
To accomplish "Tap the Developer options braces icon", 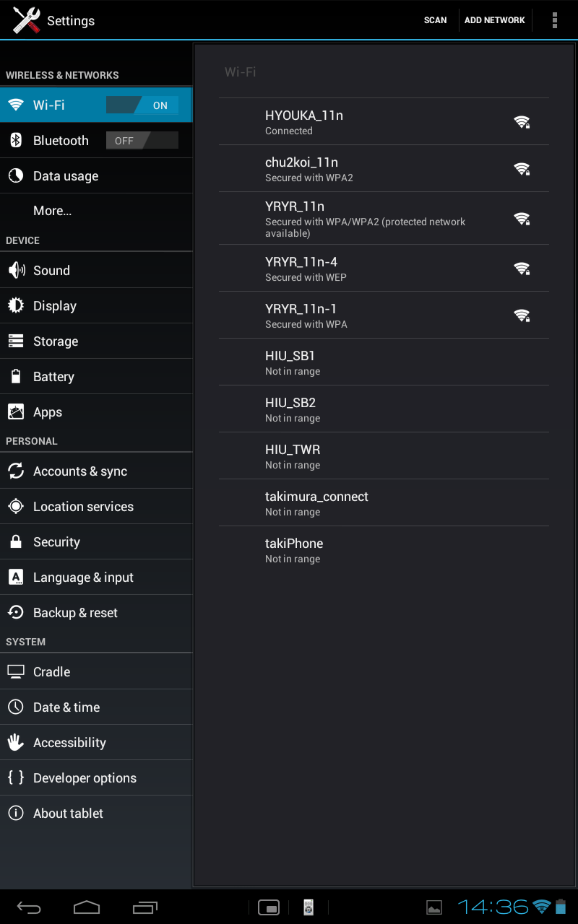I will coord(15,777).
